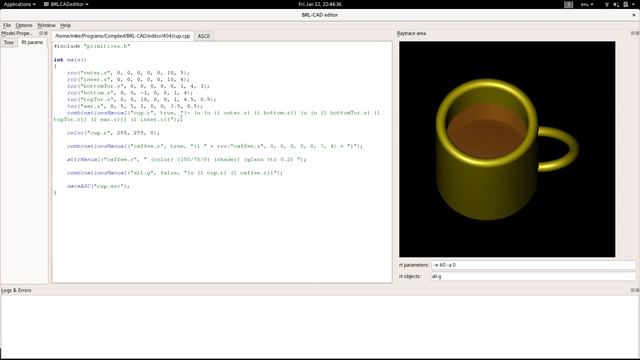The height and width of the screenshot is (360, 640).
Task: Click the rt parameters input field
Action: [x=533, y=265]
